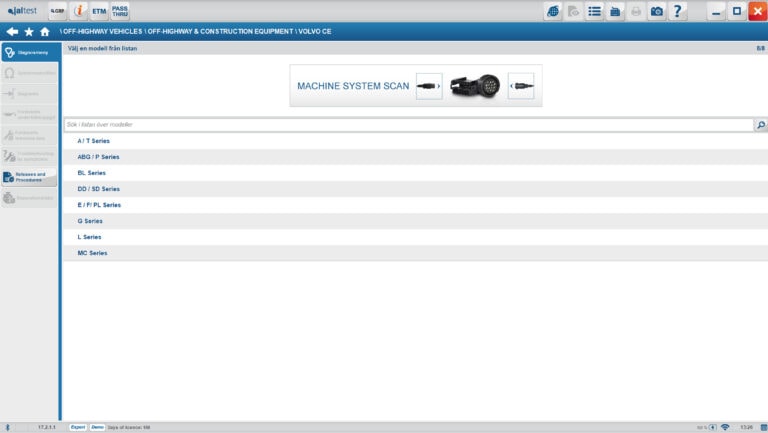Open the Pass Thru mode button
This screenshot has width=768, height=433.
click(x=120, y=11)
